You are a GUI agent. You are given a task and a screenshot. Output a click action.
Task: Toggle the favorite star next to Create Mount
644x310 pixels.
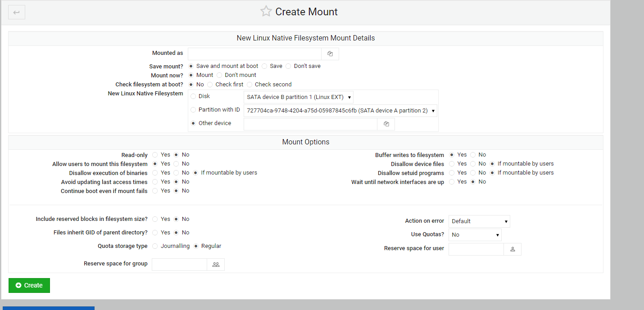[x=266, y=11]
